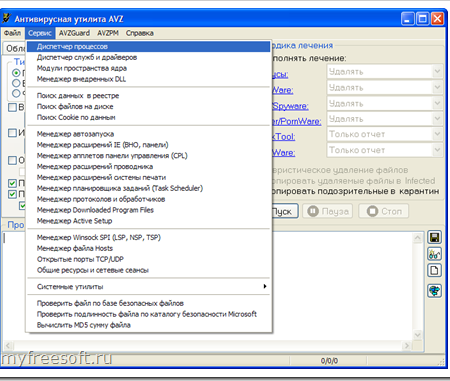Click the Spyware: link
Viewport: 450px width, 381px height.
[x=290, y=106]
